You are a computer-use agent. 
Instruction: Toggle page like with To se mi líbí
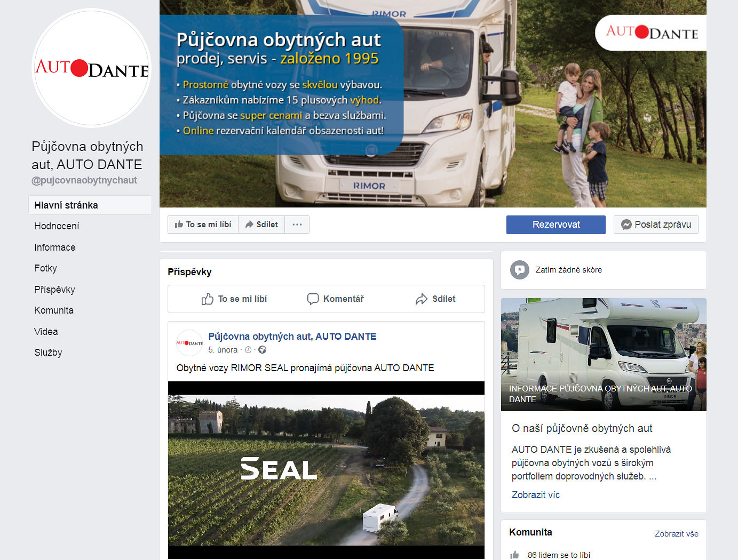tap(203, 225)
